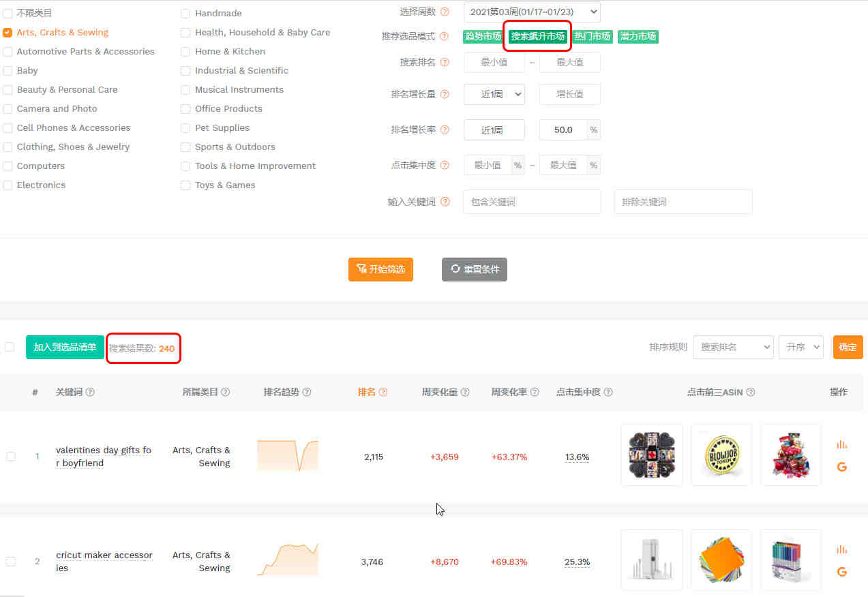Open Google icon for valentines day gifts row
Screen dimensions: 868x597
(842, 467)
